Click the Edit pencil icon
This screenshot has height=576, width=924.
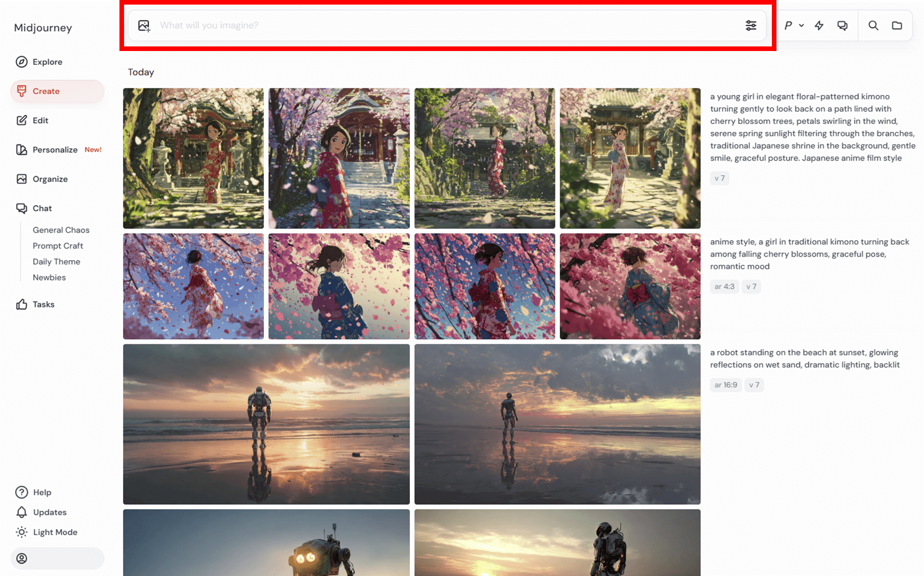21,120
